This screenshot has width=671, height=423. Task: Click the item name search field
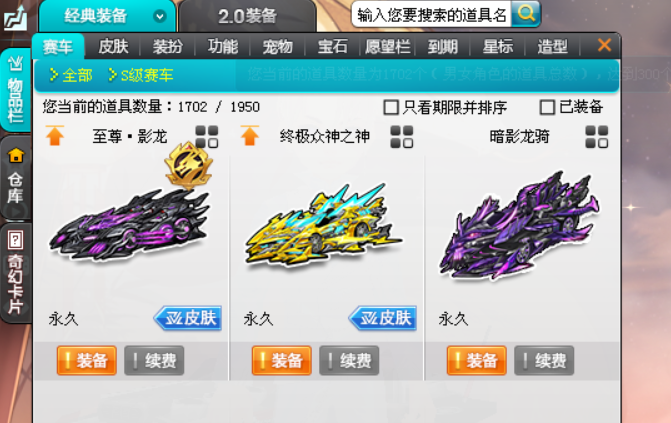point(431,15)
